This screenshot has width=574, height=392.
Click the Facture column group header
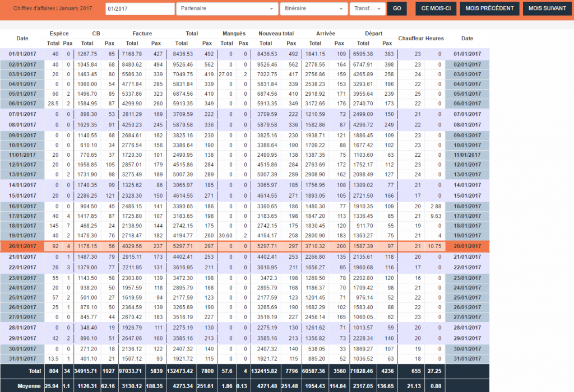(142, 33)
